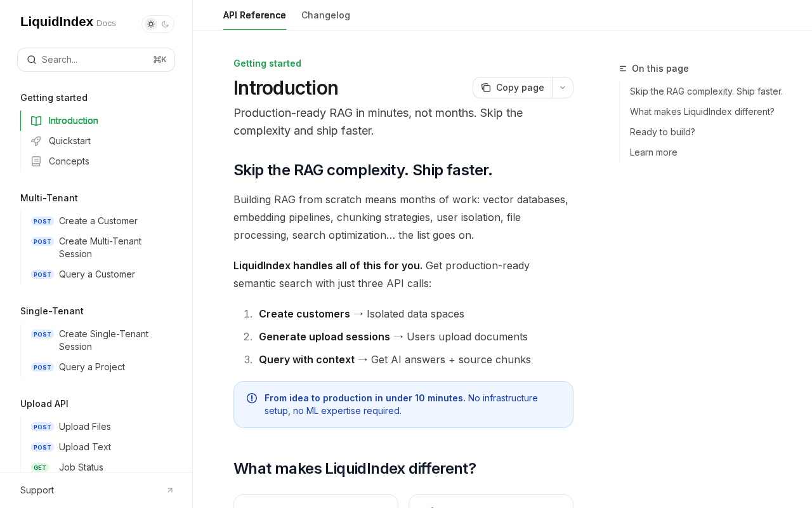
Task: Select Upload Files in the sidebar
Action: 84,427
